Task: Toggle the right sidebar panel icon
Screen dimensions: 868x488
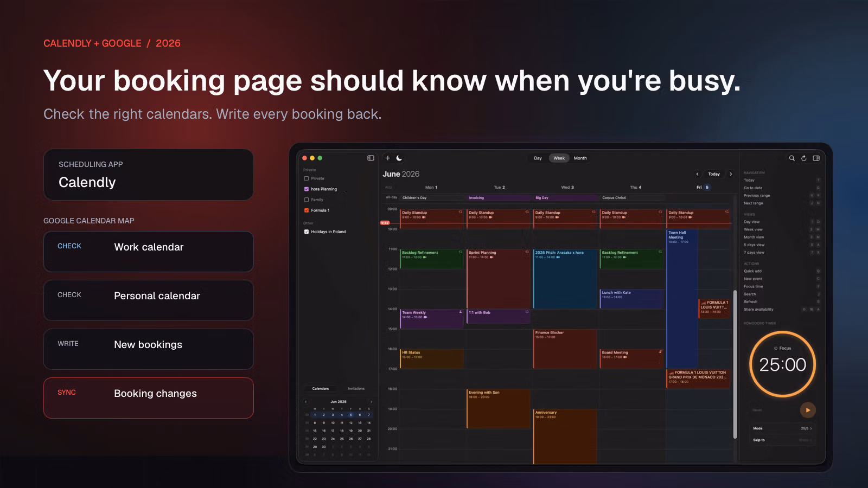Action: point(816,158)
